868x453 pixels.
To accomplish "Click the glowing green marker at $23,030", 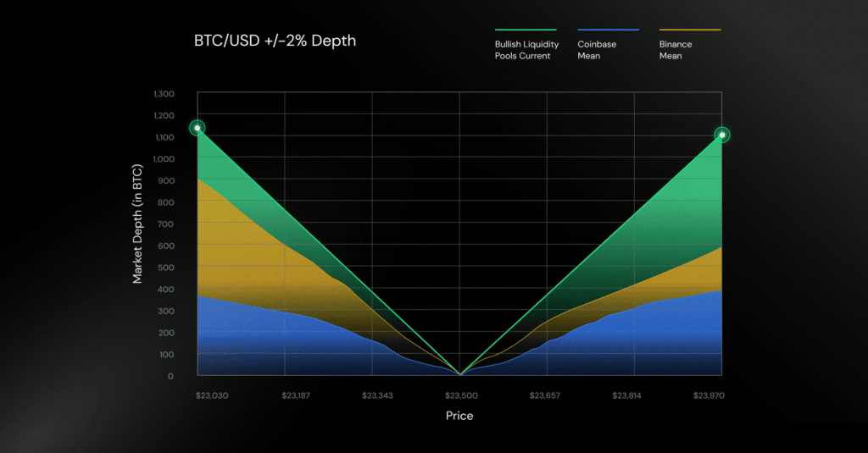I will point(197,129).
